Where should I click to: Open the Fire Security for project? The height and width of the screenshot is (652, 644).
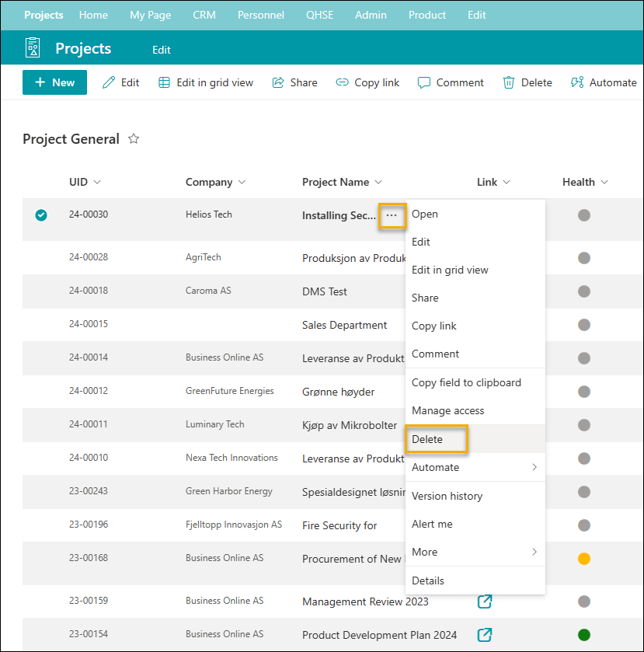point(339,525)
